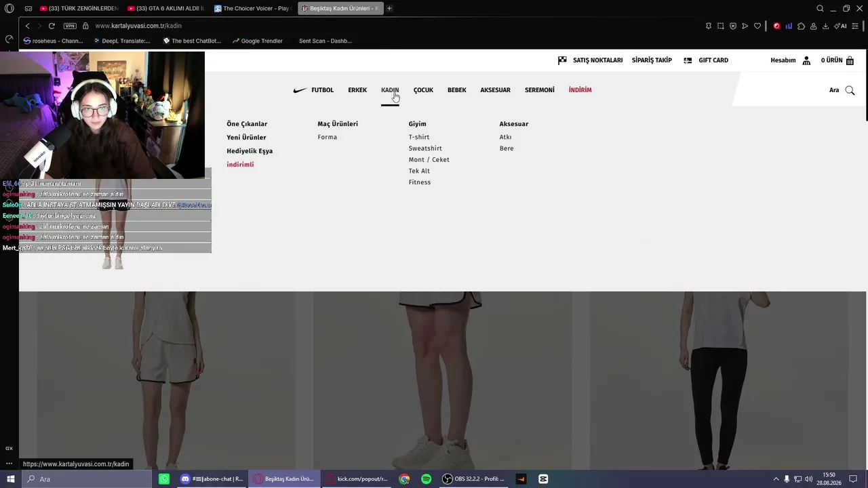868x488 pixels.
Task: Switch to The Choicer Voicer tab
Action: pyautogui.click(x=253, y=8)
